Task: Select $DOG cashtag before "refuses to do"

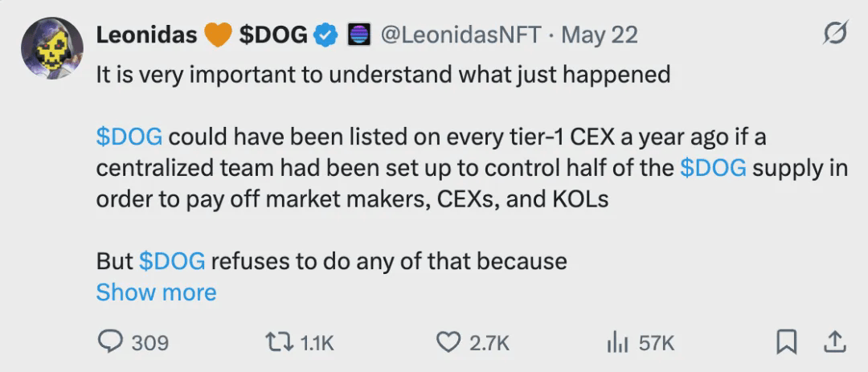Action: 172,261
